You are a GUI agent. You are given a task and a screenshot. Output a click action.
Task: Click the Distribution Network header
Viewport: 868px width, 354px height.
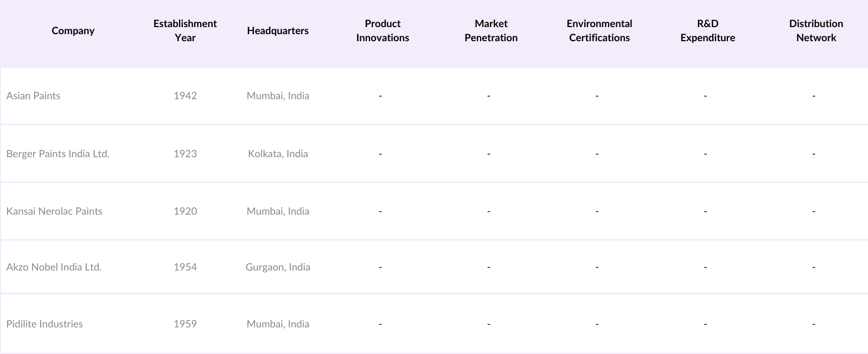(816, 31)
